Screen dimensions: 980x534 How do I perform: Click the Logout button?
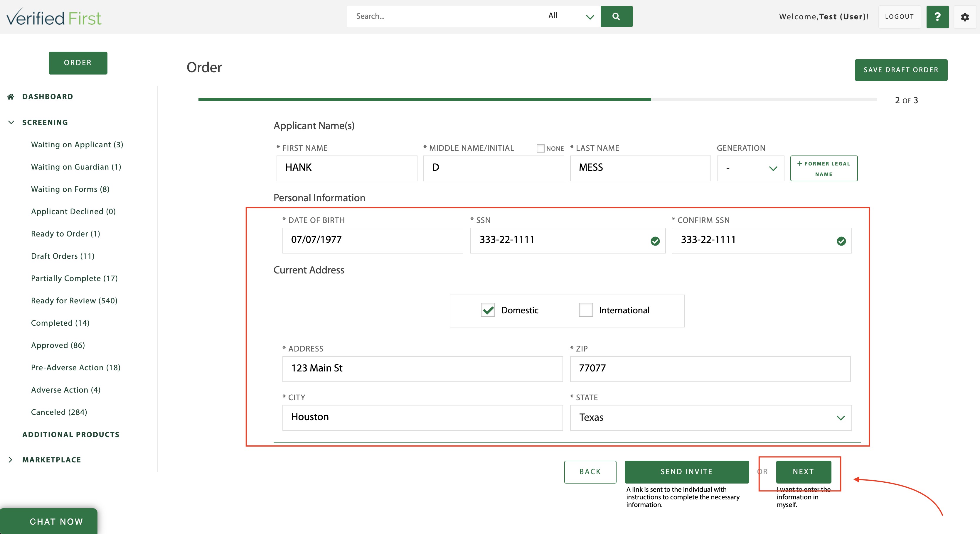899,17
